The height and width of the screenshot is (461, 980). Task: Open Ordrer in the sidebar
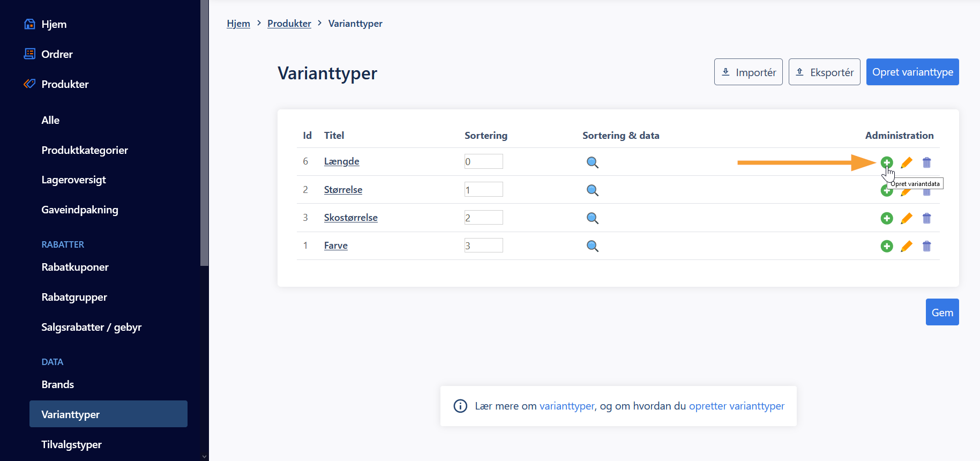coord(57,54)
